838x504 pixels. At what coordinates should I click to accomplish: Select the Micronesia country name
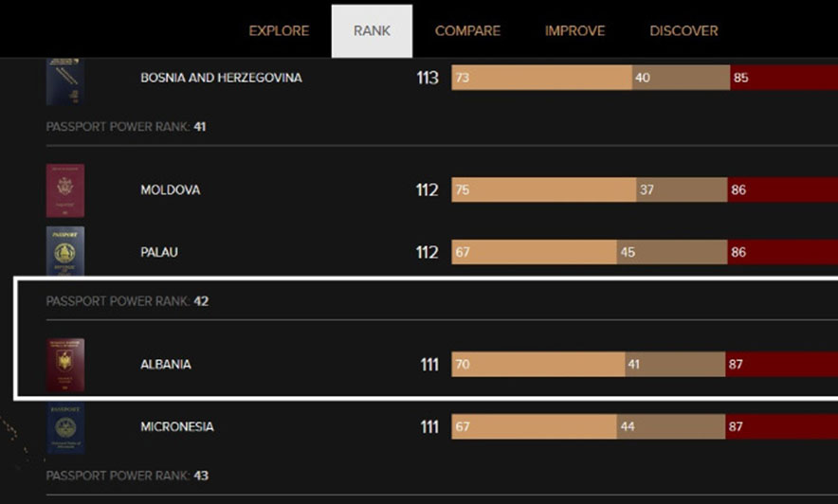[x=176, y=427]
